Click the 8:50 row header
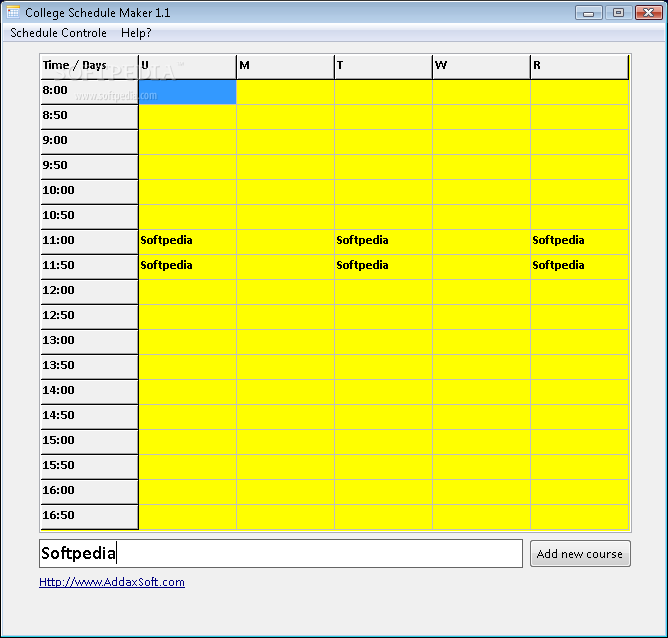The width and height of the screenshot is (668, 638). click(x=89, y=117)
